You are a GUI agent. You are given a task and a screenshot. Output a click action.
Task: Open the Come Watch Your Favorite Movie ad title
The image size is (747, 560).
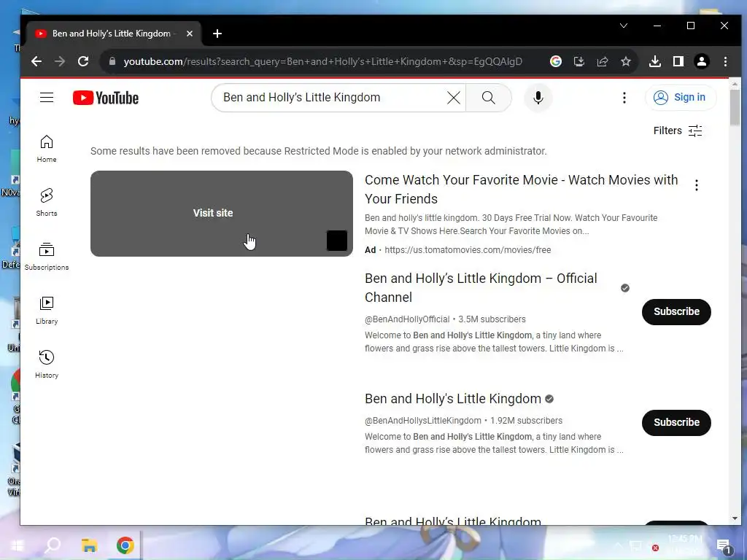(521, 189)
